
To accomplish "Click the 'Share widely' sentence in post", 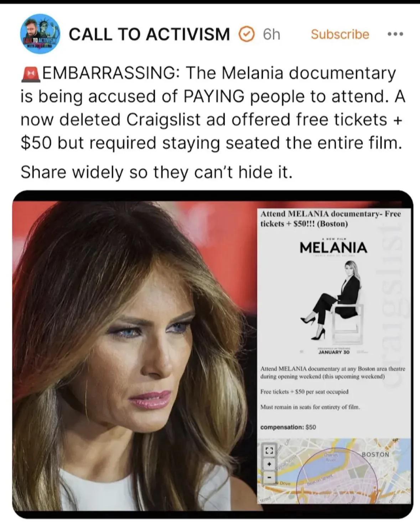I will 157,173.
